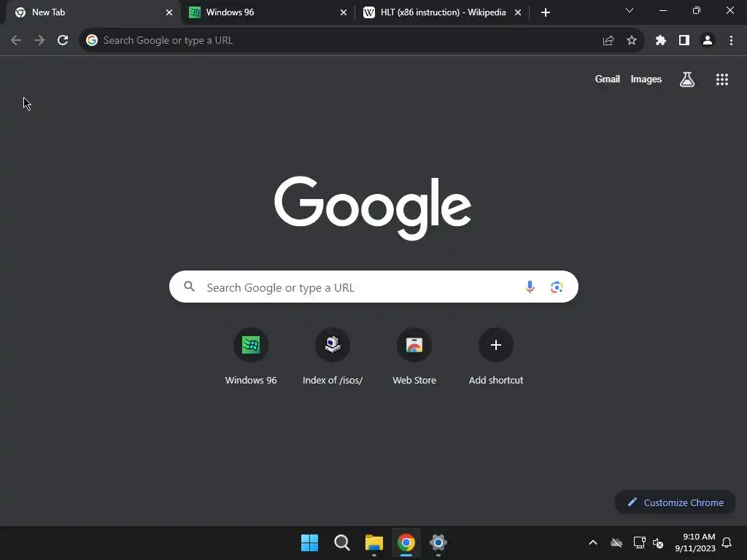Show hidden system tray icons
Image resolution: width=747 pixels, height=560 pixels.
tap(593, 542)
